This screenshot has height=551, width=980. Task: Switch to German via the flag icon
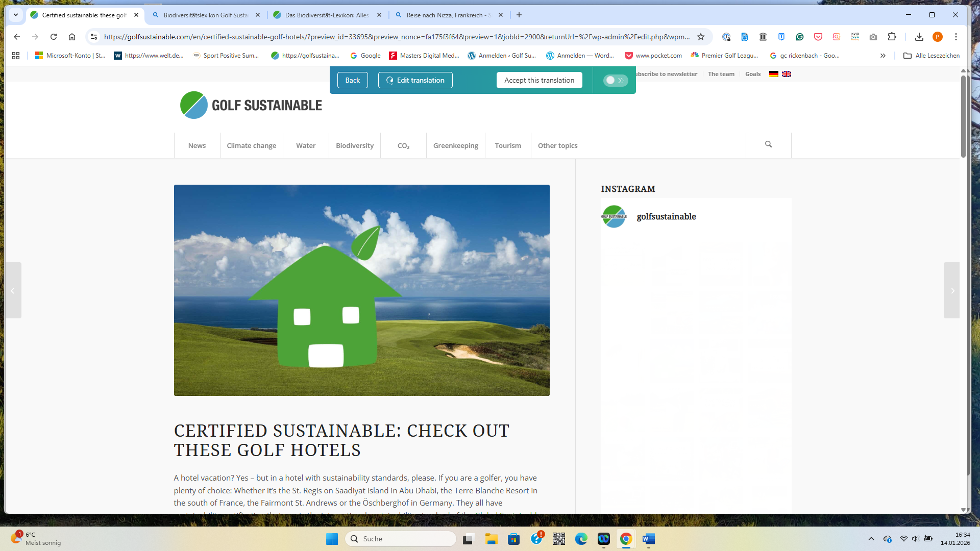coord(773,74)
